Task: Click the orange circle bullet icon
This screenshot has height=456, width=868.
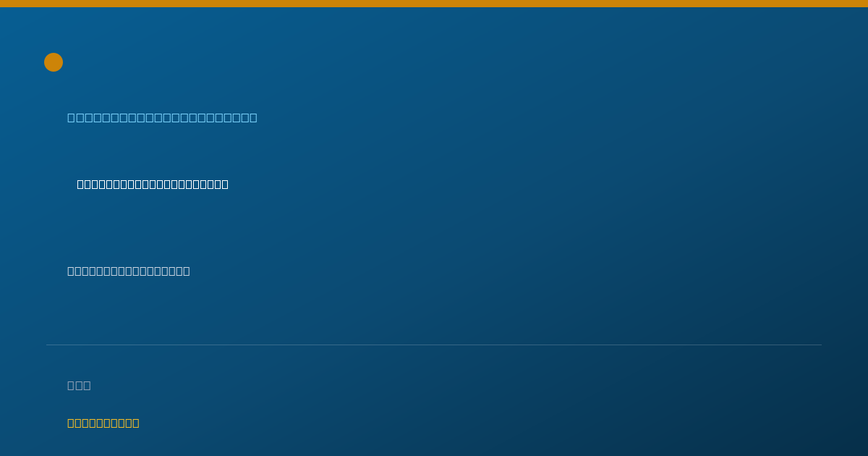Action: click(54, 62)
